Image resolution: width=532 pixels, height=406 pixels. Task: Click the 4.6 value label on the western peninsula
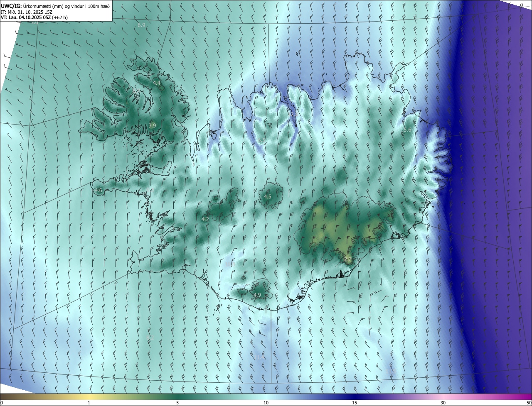99,191
